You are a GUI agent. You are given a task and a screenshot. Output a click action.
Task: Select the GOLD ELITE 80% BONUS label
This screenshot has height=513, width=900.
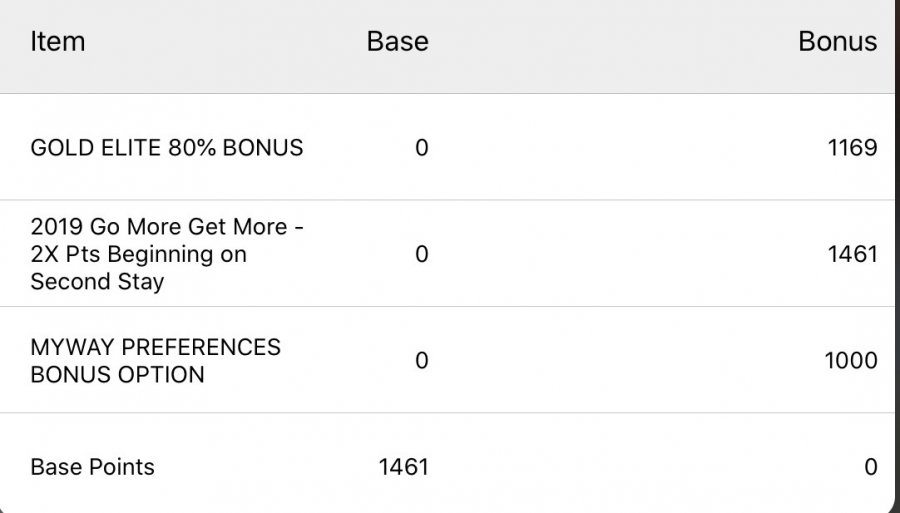(x=167, y=148)
